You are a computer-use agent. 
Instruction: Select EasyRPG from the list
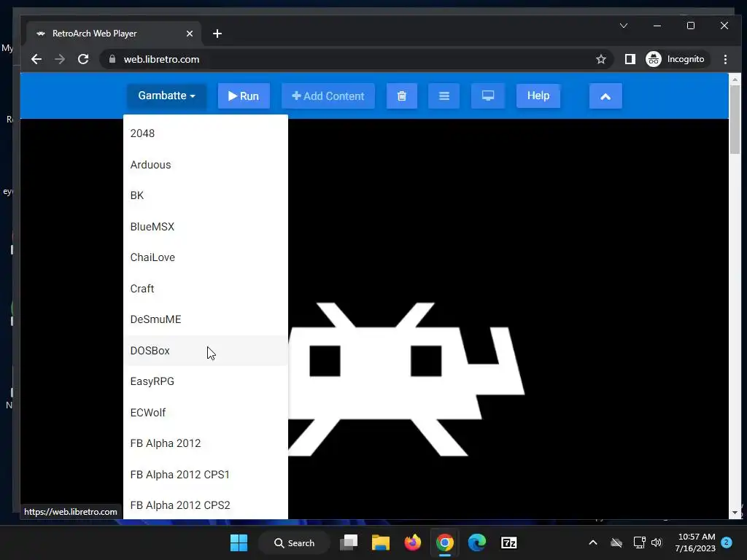click(205, 381)
